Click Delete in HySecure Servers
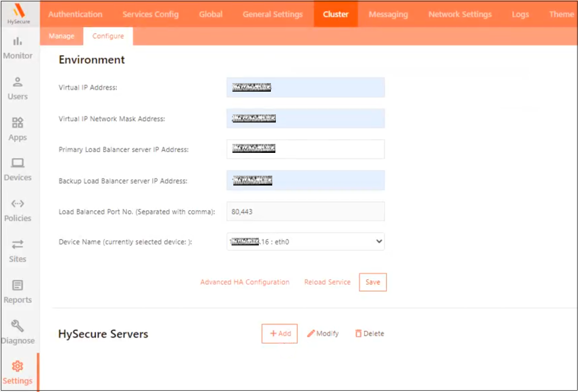578x392 pixels. tap(370, 333)
